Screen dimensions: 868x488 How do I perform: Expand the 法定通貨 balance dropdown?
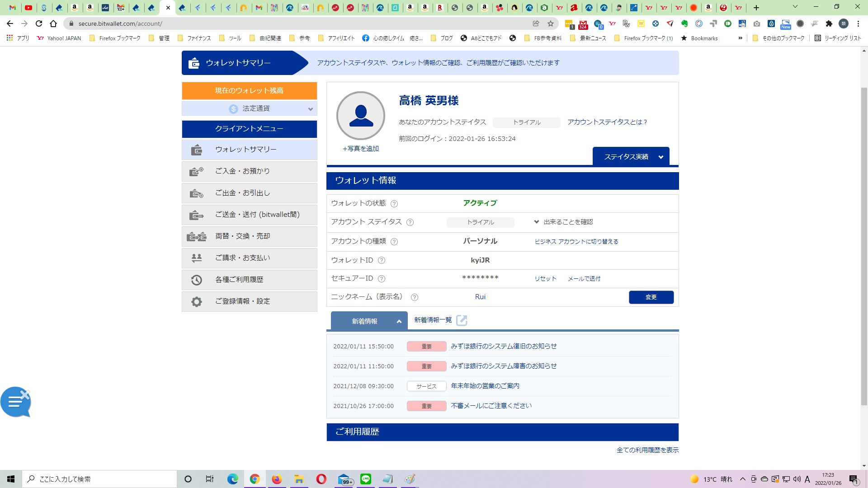tap(249, 108)
